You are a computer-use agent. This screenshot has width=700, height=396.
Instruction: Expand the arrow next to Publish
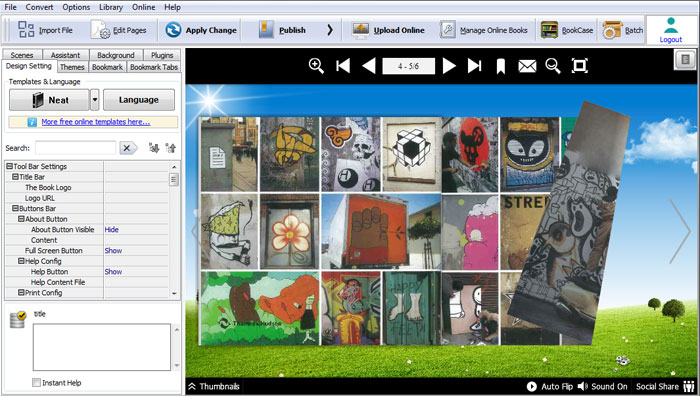330,30
